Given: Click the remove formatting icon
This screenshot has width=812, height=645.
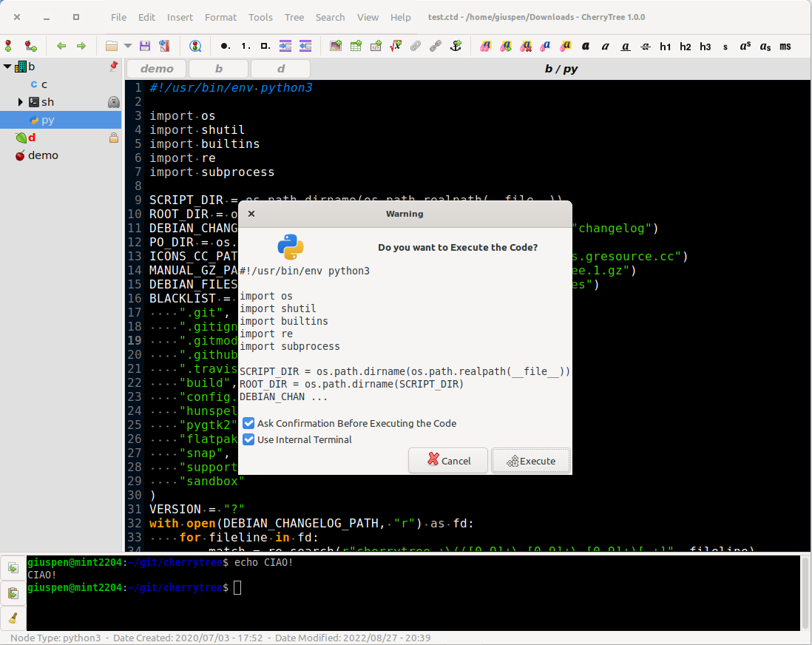Looking at the screenshot, I should 526,46.
